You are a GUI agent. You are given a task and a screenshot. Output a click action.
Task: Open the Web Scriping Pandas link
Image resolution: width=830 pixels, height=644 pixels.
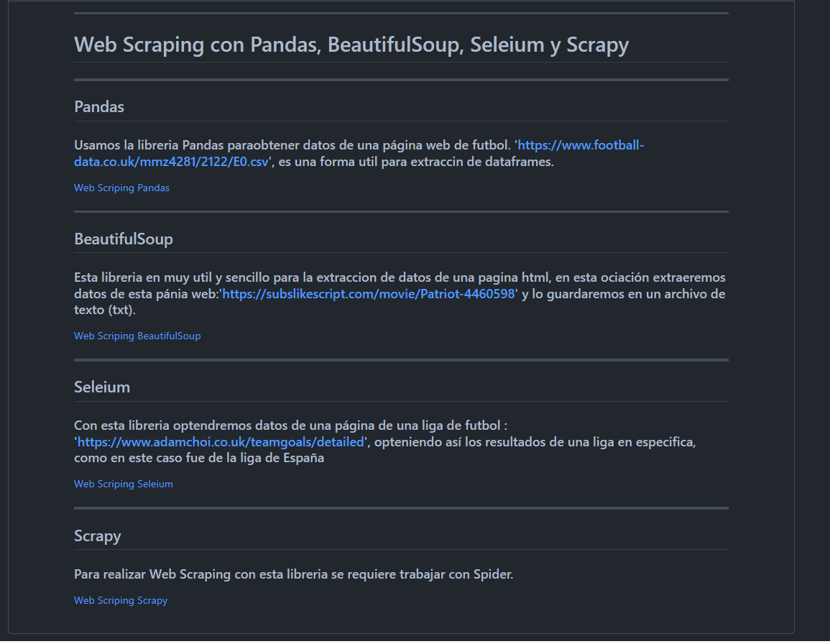click(121, 188)
